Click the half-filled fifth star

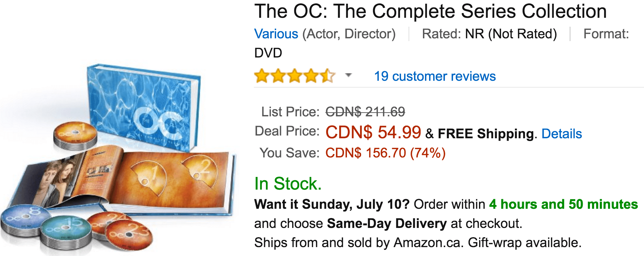click(x=328, y=76)
